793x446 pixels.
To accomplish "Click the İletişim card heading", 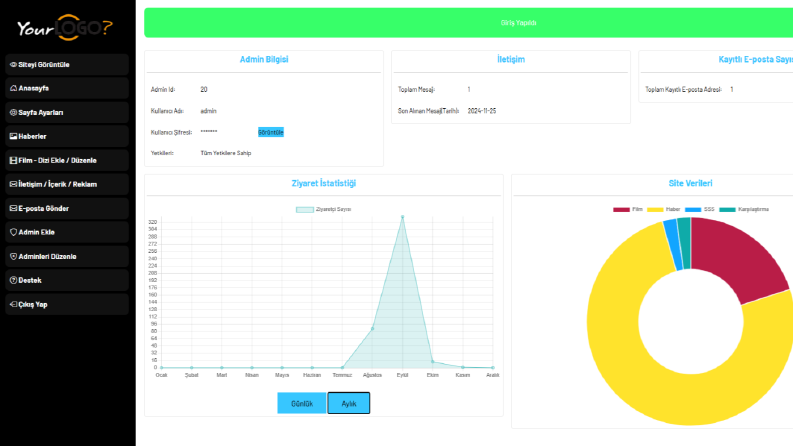I will click(511, 59).
